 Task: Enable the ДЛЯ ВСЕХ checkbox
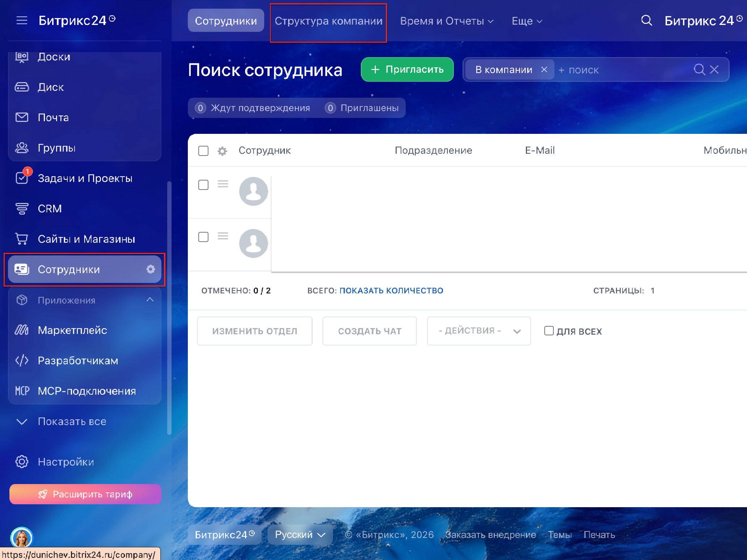point(549,331)
